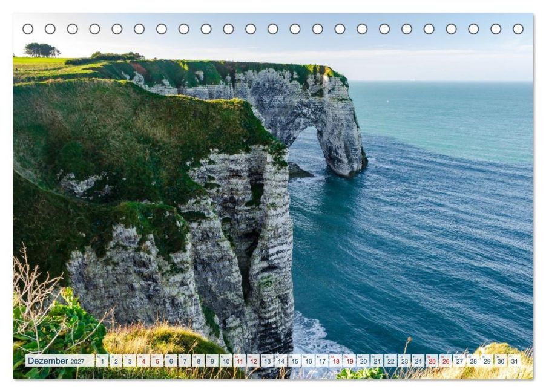
Task: Select day 9 in the calendar strip
Action: [x=212, y=361]
